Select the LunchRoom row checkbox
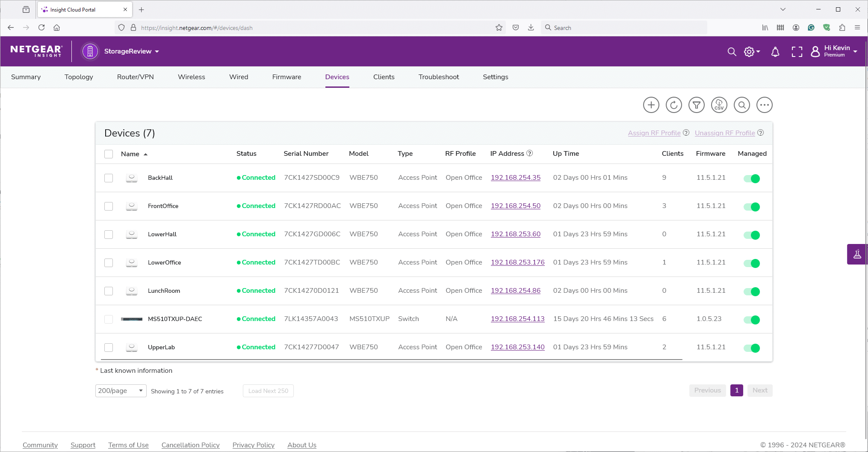 point(109,291)
